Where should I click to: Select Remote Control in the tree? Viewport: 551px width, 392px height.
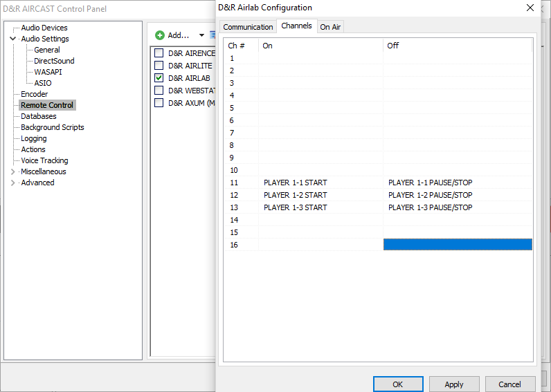point(47,105)
